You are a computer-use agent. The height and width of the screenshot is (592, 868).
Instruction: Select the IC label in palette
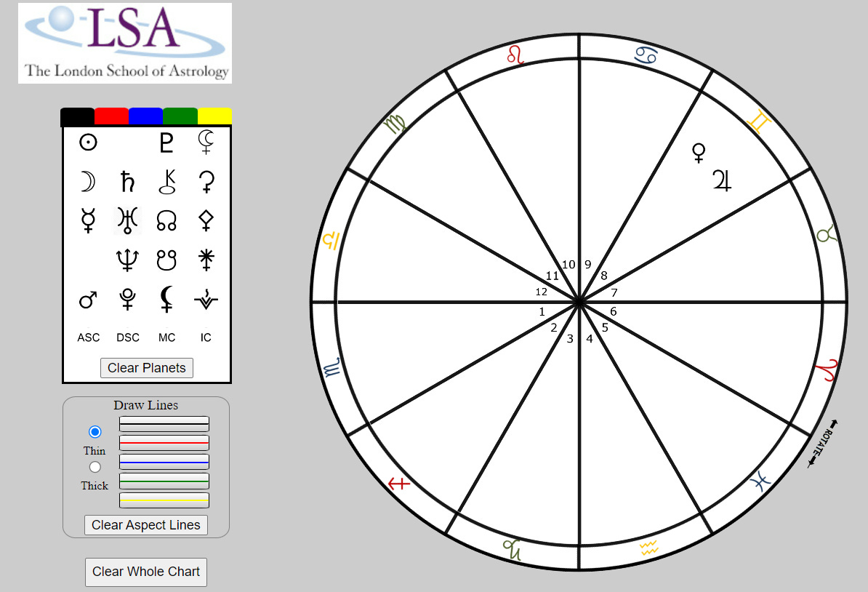tap(206, 337)
